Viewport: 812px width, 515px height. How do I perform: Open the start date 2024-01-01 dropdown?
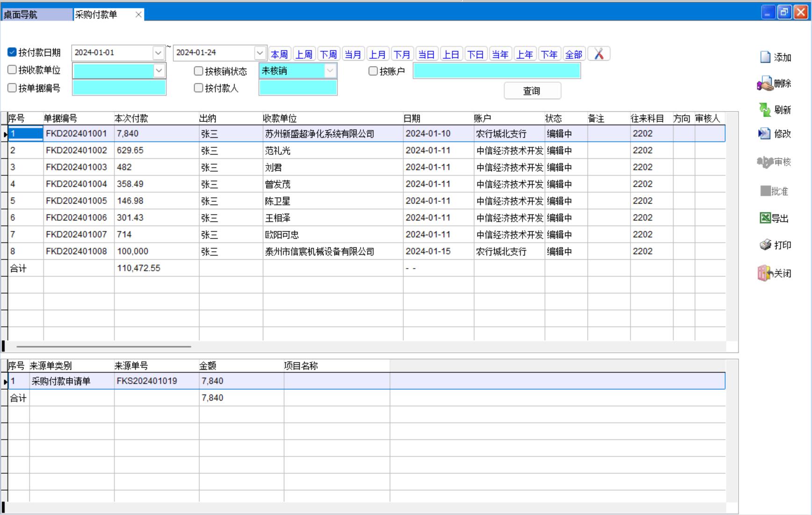pyautogui.click(x=158, y=53)
